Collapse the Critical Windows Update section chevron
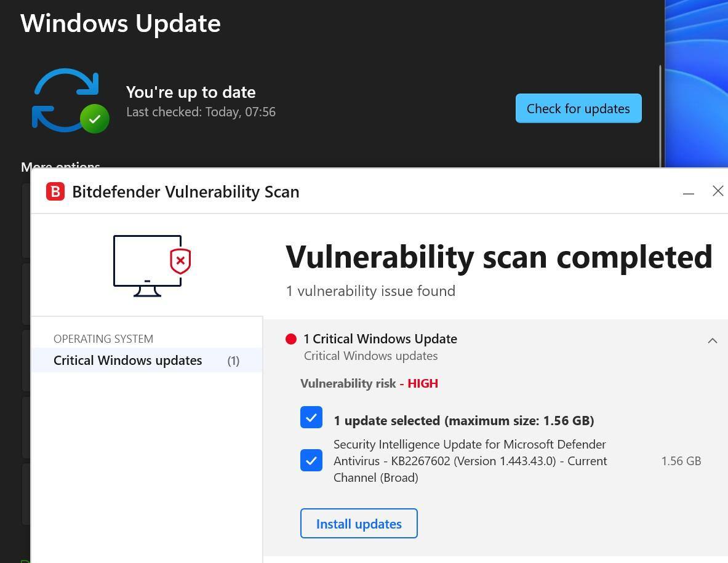Image resolution: width=728 pixels, height=563 pixels. coord(712,340)
